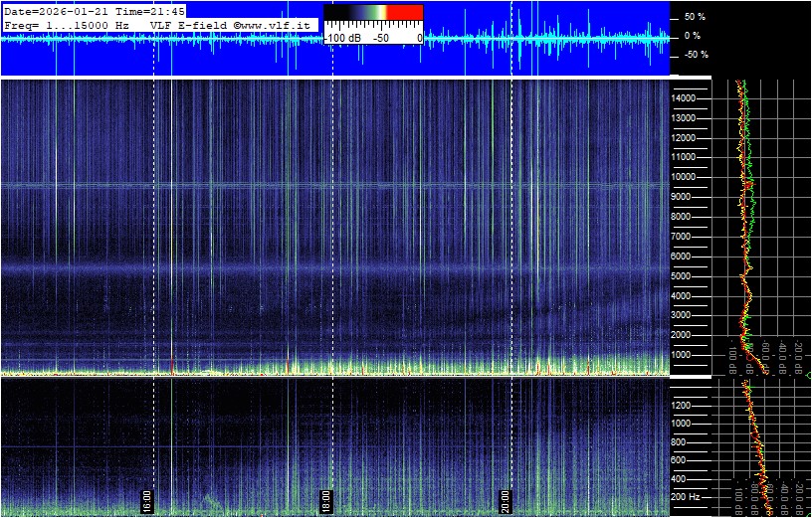
Task: Click the Time=21:45 text in the header
Action: pyautogui.click(x=150, y=11)
